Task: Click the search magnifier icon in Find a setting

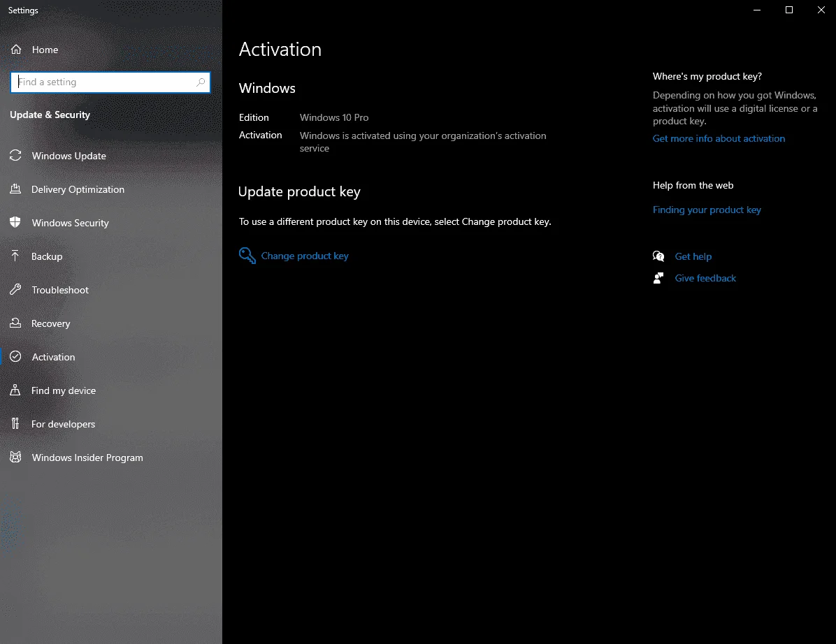Action: click(x=201, y=82)
